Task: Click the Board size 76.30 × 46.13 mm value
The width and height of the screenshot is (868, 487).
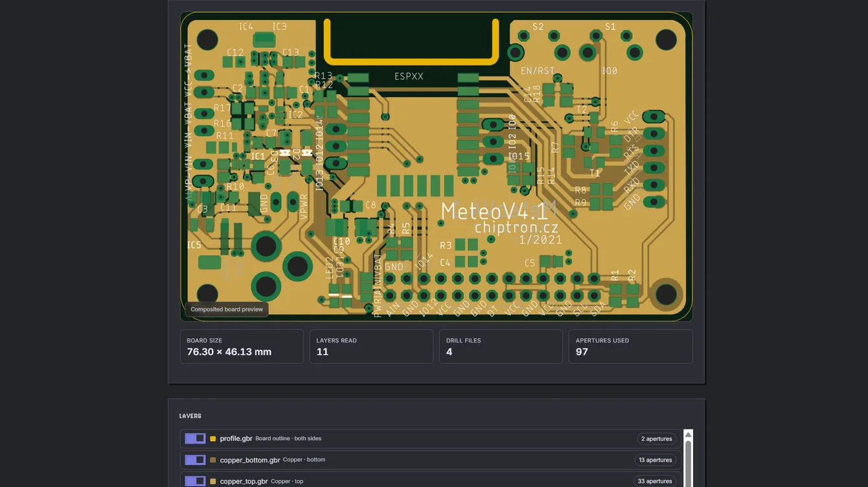Action: pyautogui.click(x=229, y=352)
